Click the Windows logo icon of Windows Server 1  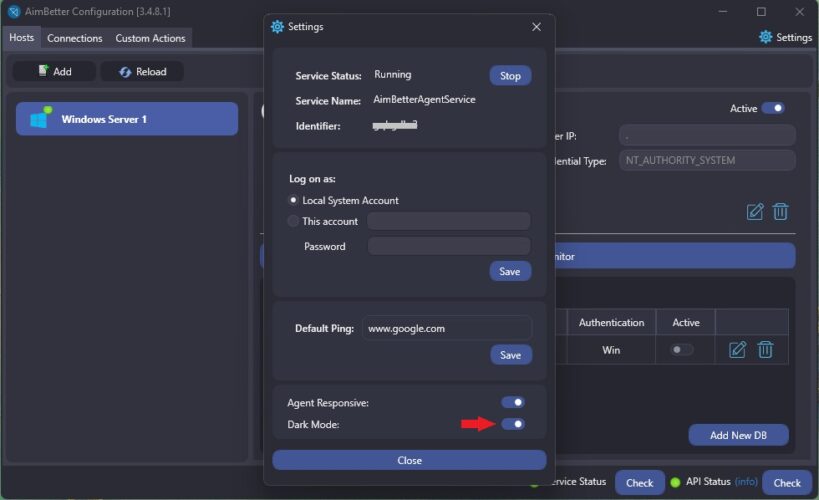tap(40, 119)
